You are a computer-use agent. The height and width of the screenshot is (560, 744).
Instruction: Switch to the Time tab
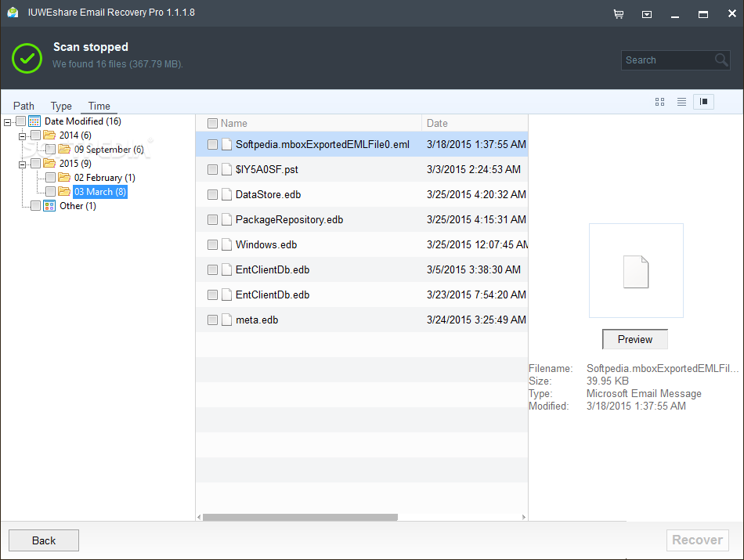(x=99, y=106)
